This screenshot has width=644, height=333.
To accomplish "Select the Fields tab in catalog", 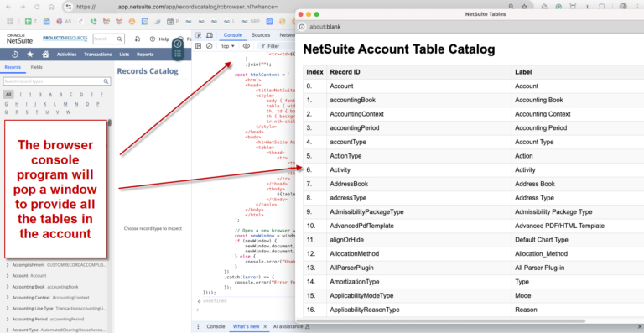I will coord(37,67).
